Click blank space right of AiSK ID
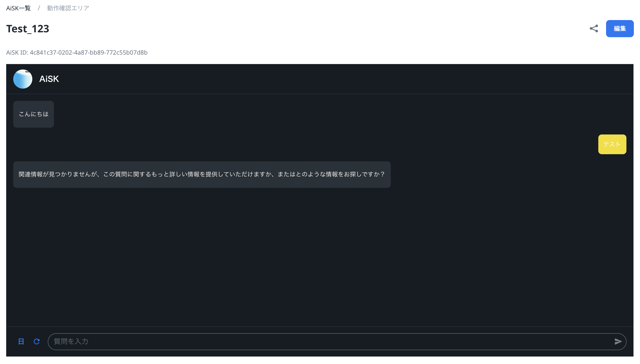Image resolution: width=640 pixels, height=364 pixels. pyautogui.click(x=356, y=52)
